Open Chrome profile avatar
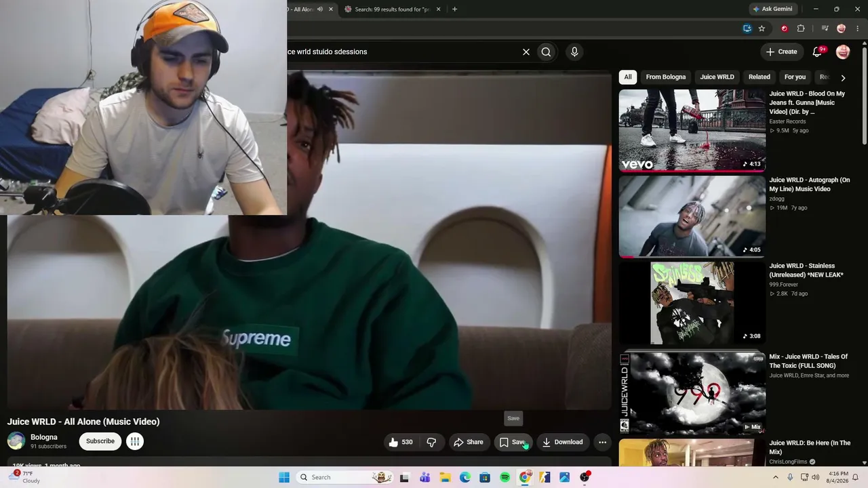 point(842,28)
